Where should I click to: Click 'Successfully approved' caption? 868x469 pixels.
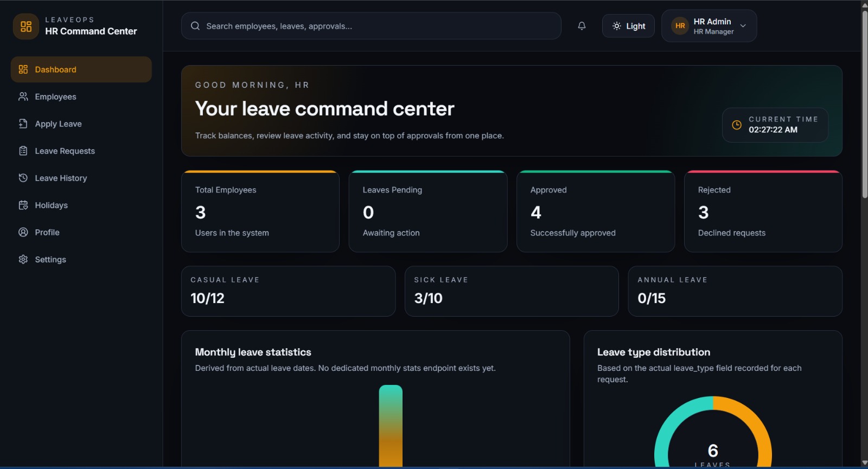point(573,233)
